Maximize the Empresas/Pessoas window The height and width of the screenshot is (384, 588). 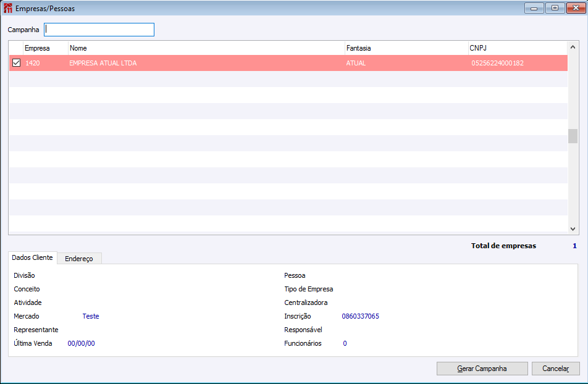[x=555, y=8]
